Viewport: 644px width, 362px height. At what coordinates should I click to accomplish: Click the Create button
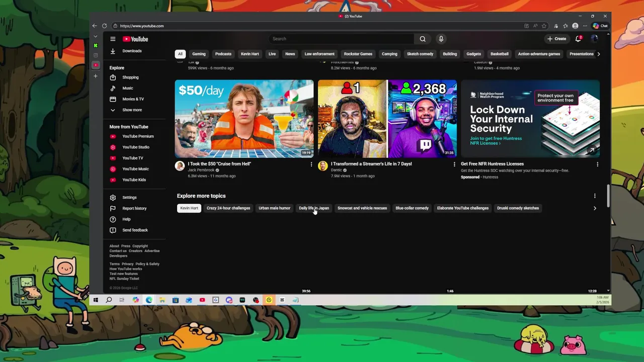557,39
